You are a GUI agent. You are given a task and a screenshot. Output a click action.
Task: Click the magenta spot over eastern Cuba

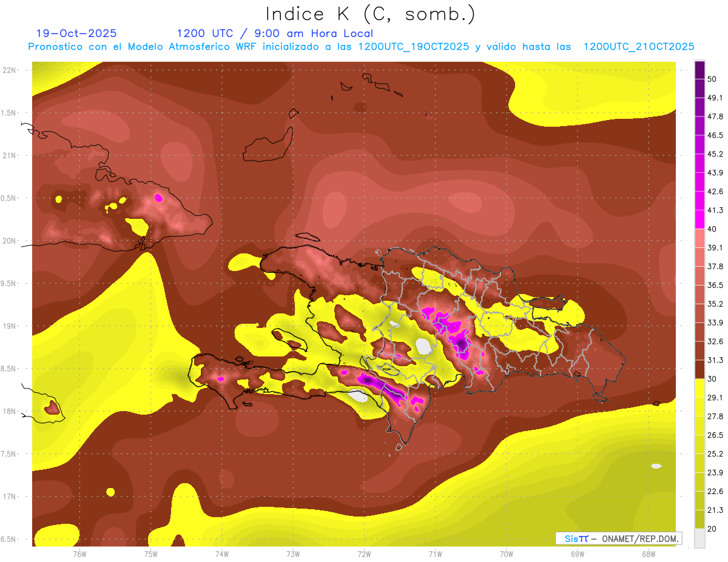pyautogui.click(x=159, y=197)
